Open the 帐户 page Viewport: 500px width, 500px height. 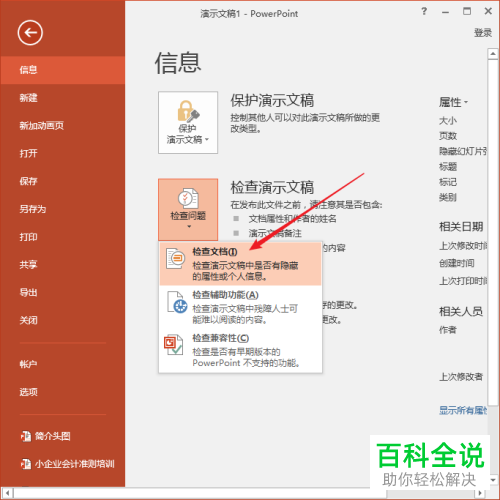[x=63, y=364]
